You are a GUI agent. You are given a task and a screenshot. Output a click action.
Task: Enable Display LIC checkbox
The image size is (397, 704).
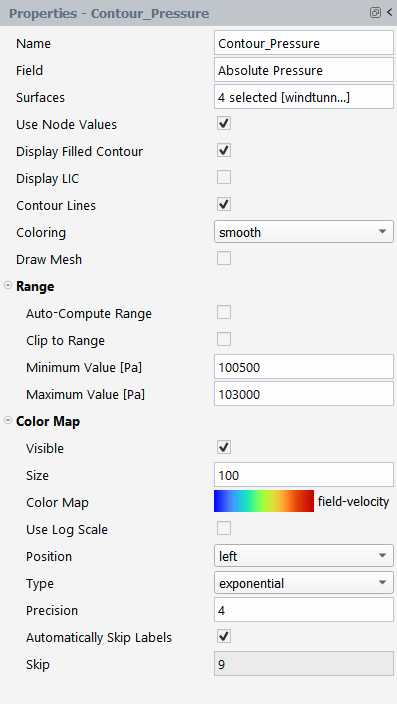point(224,177)
